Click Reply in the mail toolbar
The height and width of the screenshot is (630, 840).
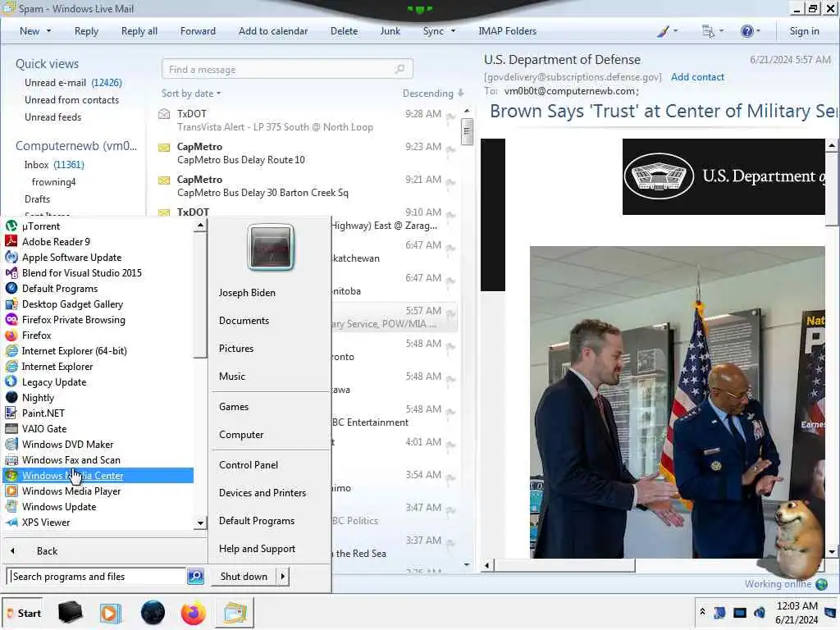86,31
